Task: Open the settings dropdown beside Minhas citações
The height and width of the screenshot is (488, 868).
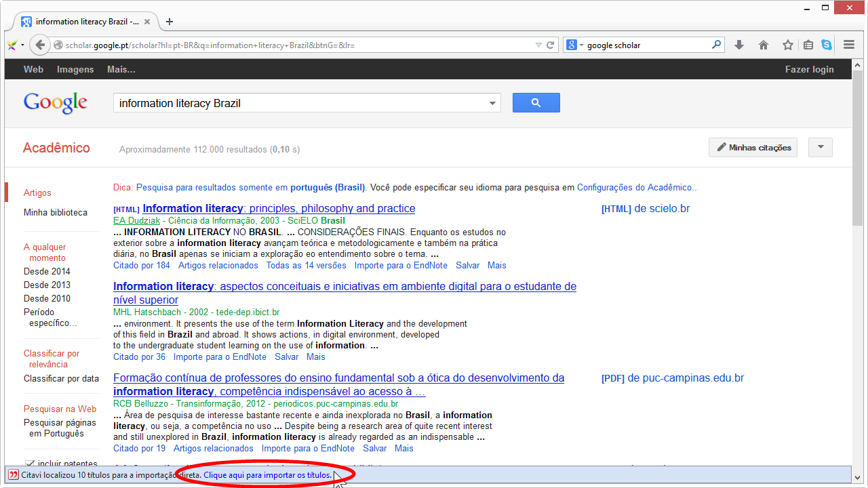Action: point(821,147)
